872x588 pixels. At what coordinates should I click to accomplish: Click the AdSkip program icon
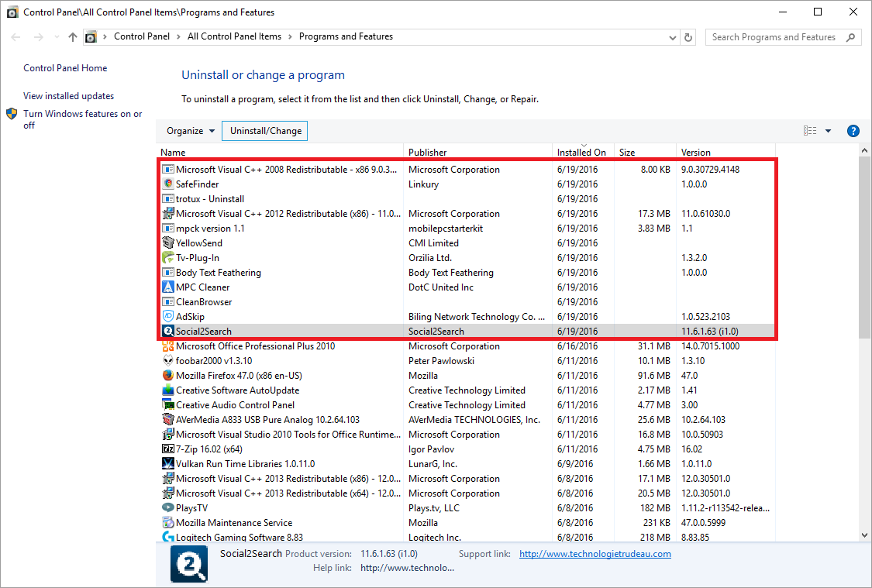[x=168, y=317]
